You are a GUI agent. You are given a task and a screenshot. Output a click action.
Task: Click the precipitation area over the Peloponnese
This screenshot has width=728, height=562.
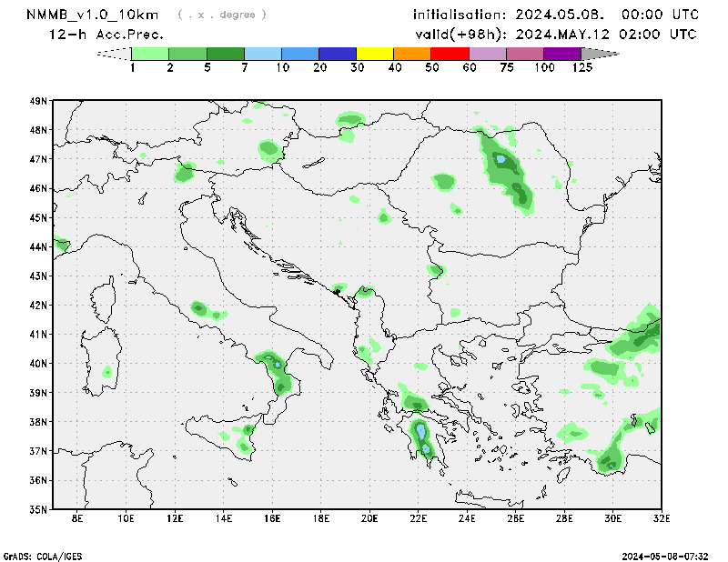[422, 440]
